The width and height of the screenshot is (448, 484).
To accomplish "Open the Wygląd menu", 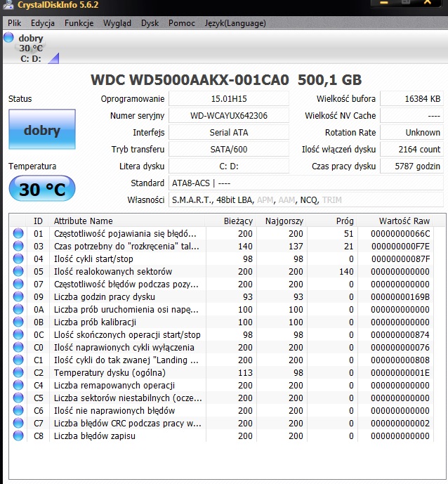I will [x=117, y=23].
